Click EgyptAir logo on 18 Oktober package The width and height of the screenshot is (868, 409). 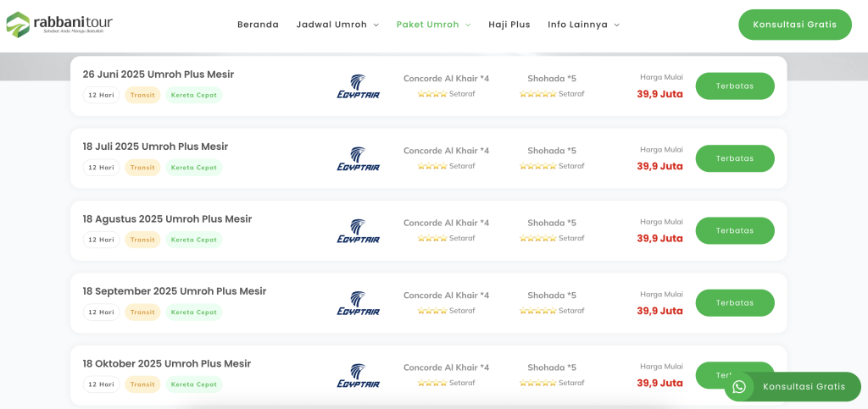point(359,376)
